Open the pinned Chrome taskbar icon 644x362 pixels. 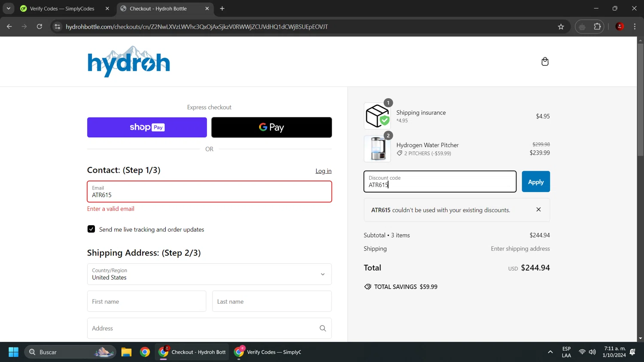coord(145,352)
